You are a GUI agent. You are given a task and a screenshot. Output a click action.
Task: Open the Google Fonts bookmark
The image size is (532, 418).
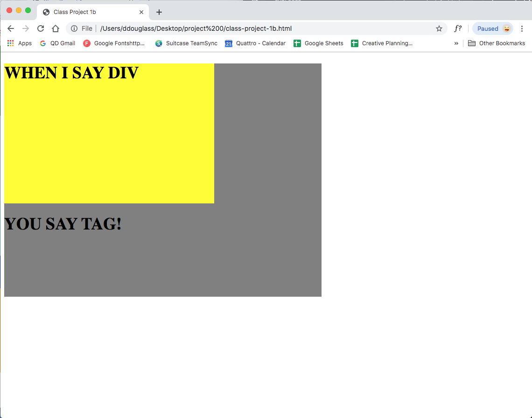tap(114, 43)
